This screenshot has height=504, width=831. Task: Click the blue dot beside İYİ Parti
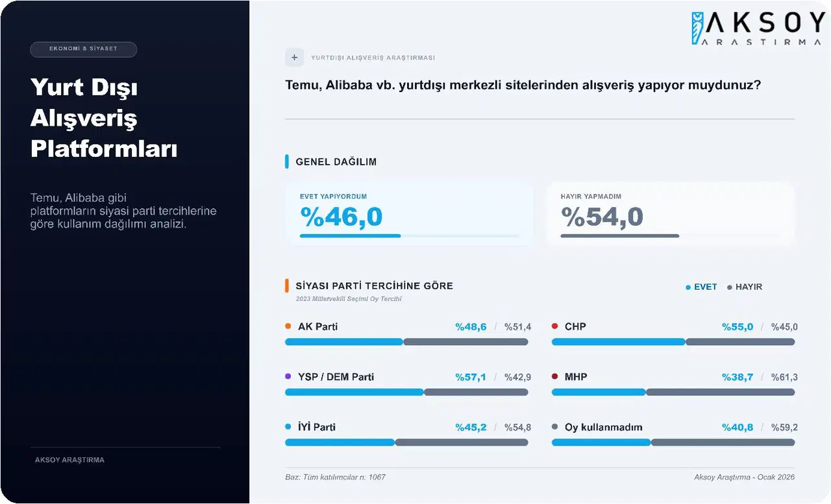pos(288,427)
